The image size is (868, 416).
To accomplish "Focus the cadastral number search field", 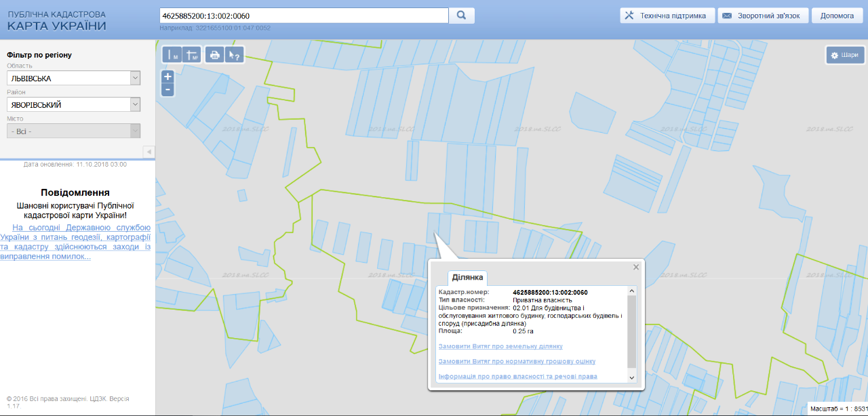I will (304, 16).
